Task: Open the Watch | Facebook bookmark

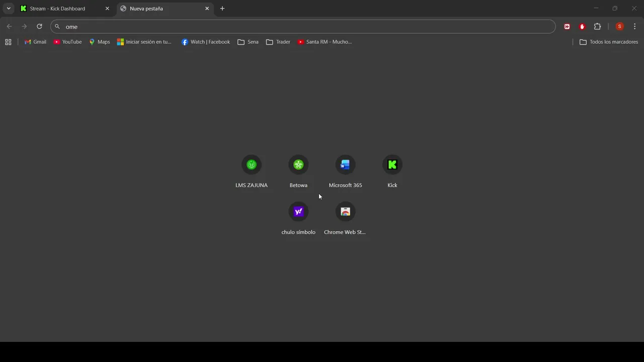Action: tap(205, 42)
